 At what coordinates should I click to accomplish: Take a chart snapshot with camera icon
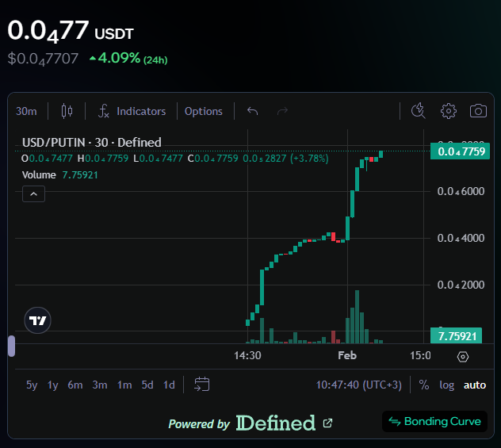478,111
